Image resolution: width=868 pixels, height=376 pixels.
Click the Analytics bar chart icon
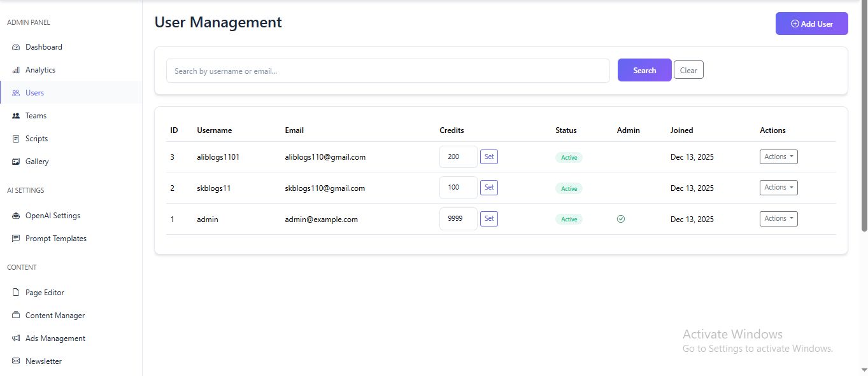(x=16, y=70)
